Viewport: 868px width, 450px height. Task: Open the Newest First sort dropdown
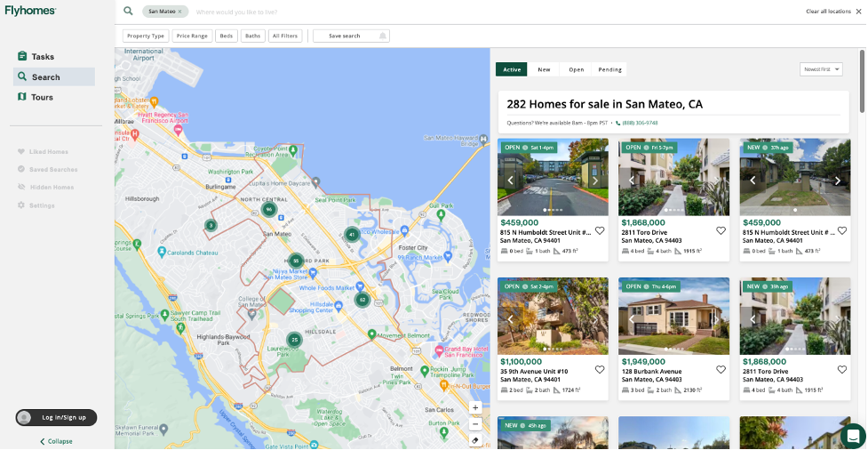[x=821, y=69]
